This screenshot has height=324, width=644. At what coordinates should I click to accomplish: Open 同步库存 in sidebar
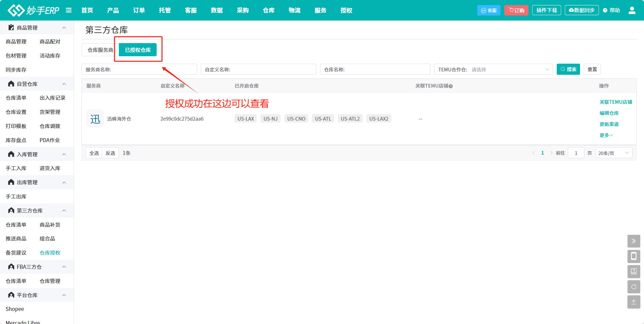coord(16,70)
